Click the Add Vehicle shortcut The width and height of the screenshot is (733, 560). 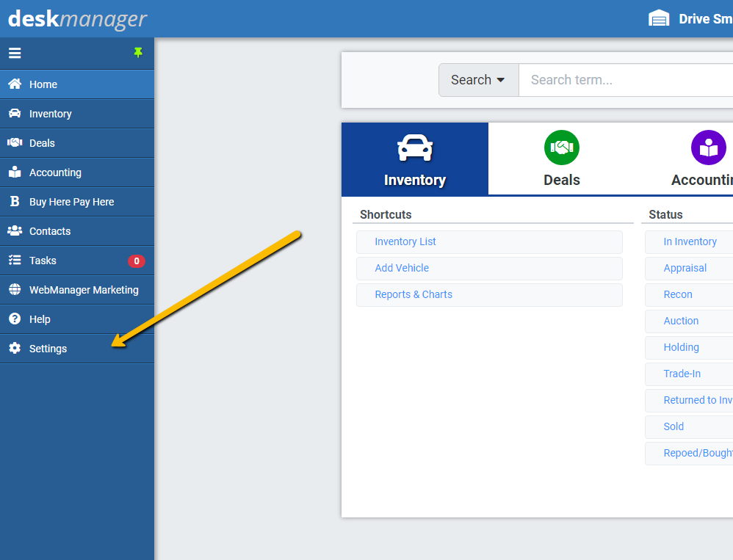pyautogui.click(x=401, y=268)
